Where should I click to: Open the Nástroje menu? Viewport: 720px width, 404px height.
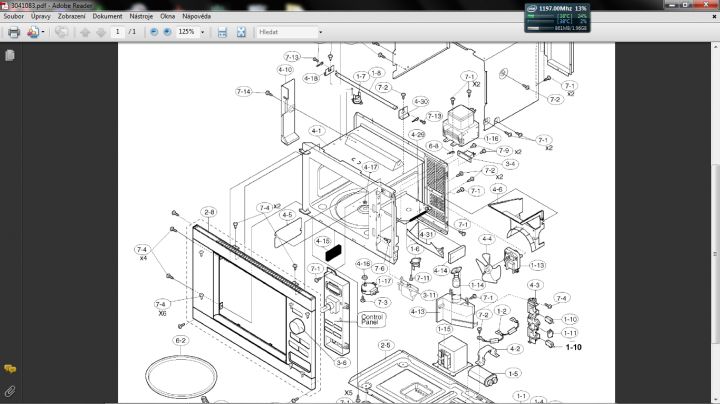pos(141,16)
